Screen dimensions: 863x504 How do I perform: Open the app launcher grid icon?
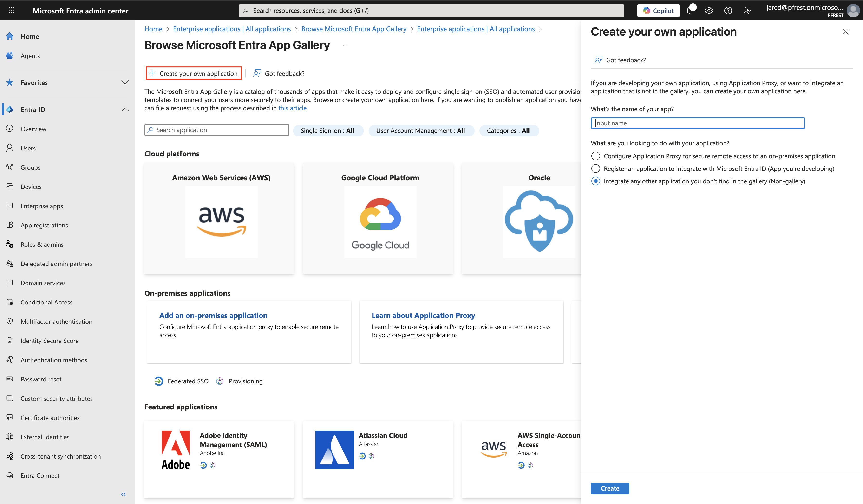[x=11, y=11]
